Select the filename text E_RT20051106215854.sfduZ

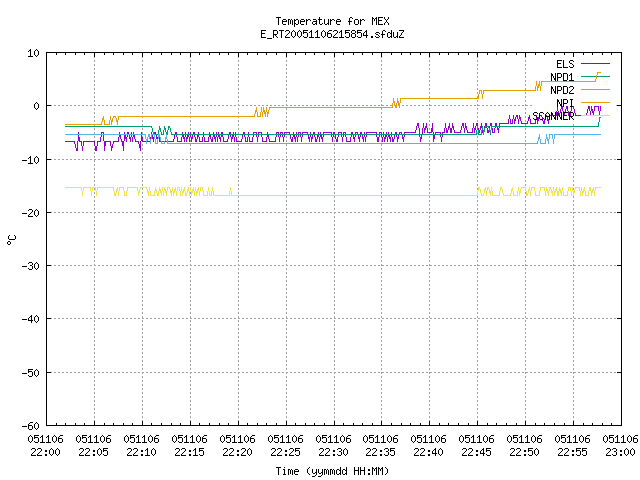(x=332, y=34)
